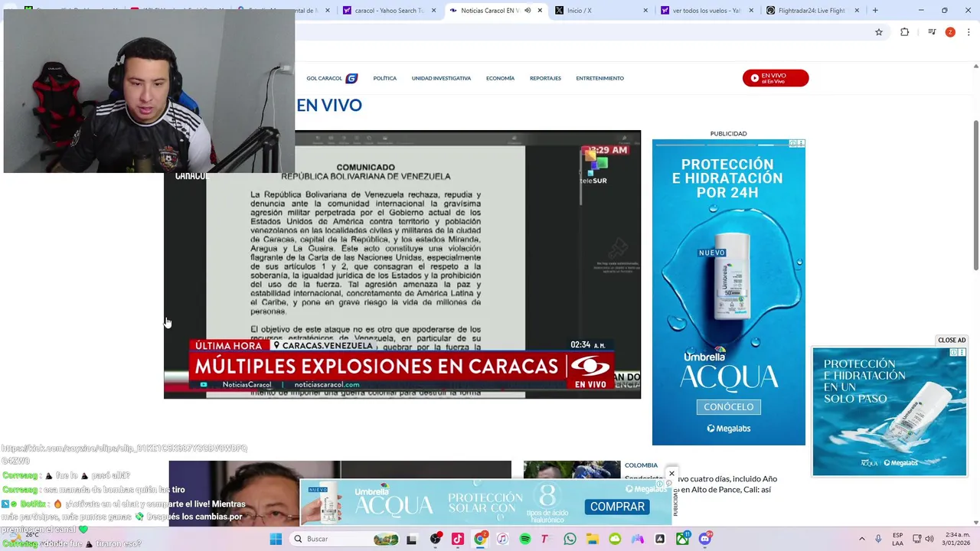Click the taskbar Buscar search box
This screenshot has height=551, width=980.
346,539
